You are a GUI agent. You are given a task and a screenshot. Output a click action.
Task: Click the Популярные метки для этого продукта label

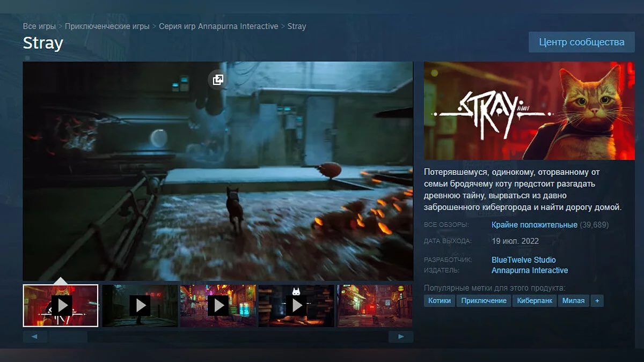click(495, 287)
